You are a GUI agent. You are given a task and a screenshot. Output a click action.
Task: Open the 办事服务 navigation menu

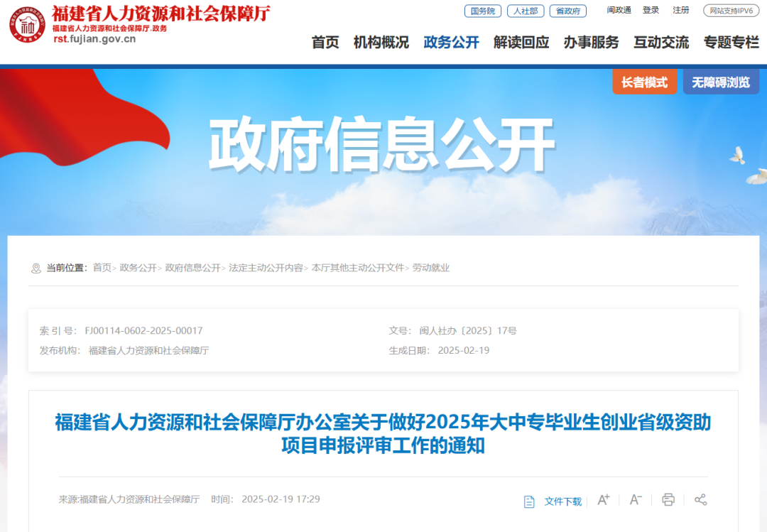point(591,43)
